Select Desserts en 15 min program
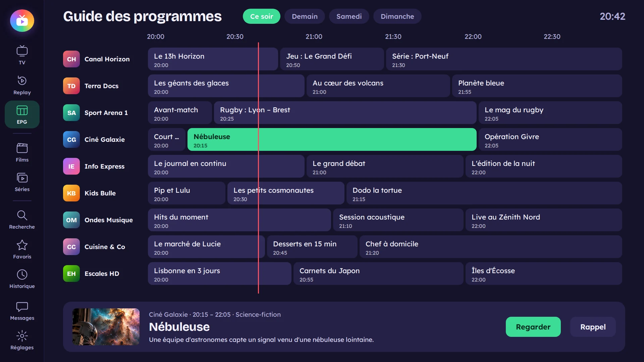 pyautogui.click(x=312, y=247)
